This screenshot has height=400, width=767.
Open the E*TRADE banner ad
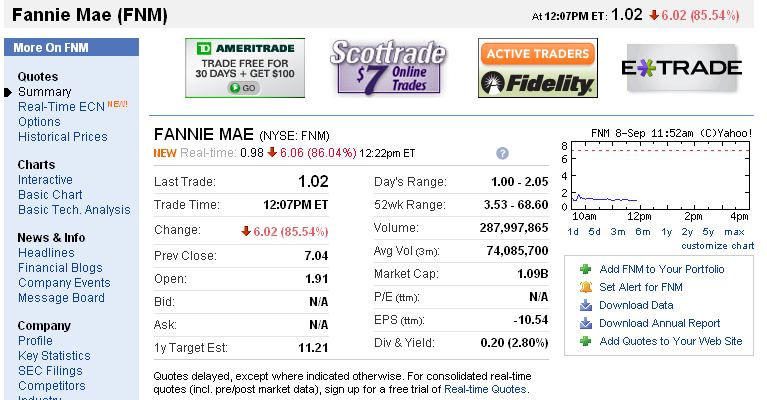pos(682,68)
